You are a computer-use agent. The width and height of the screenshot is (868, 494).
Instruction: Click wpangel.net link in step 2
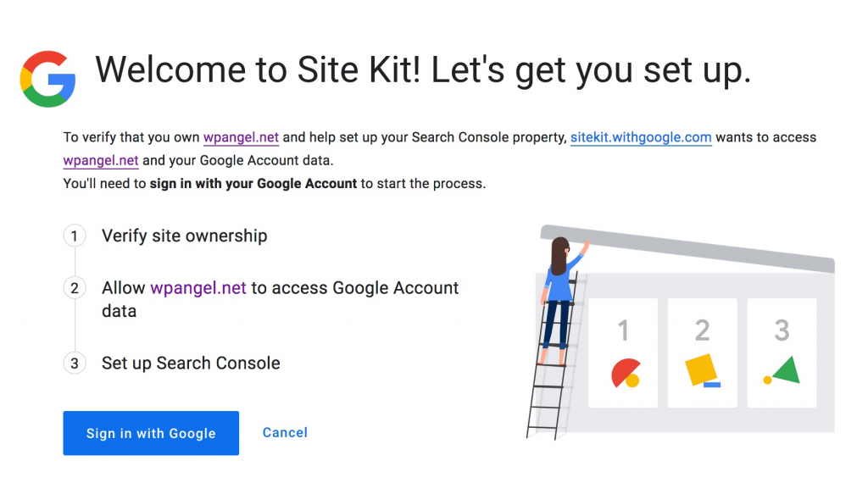click(x=198, y=287)
